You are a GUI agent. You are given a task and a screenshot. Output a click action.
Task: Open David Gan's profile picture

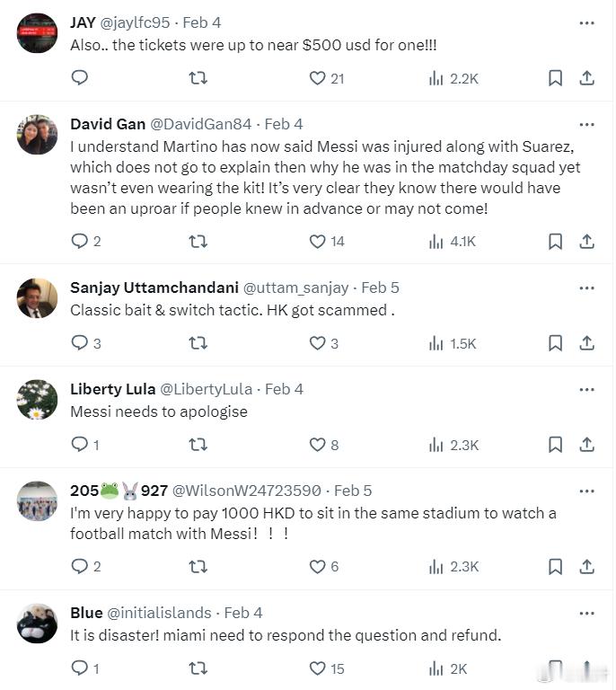point(37,135)
